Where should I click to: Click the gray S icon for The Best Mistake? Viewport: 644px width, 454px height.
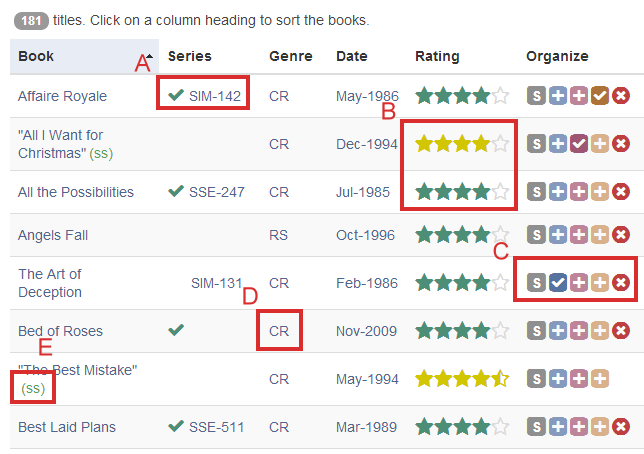536,379
